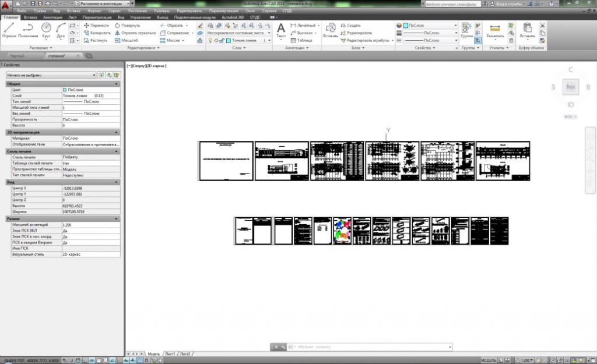Open the Рисование и аннотации workspace dropdown

(x=103, y=3)
